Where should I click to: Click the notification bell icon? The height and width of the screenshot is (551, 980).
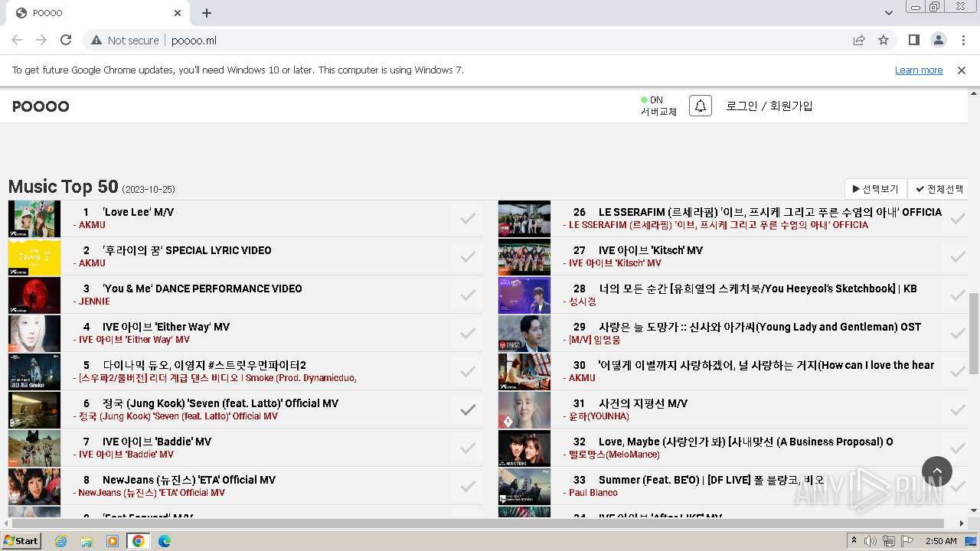pyautogui.click(x=701, y=106)
